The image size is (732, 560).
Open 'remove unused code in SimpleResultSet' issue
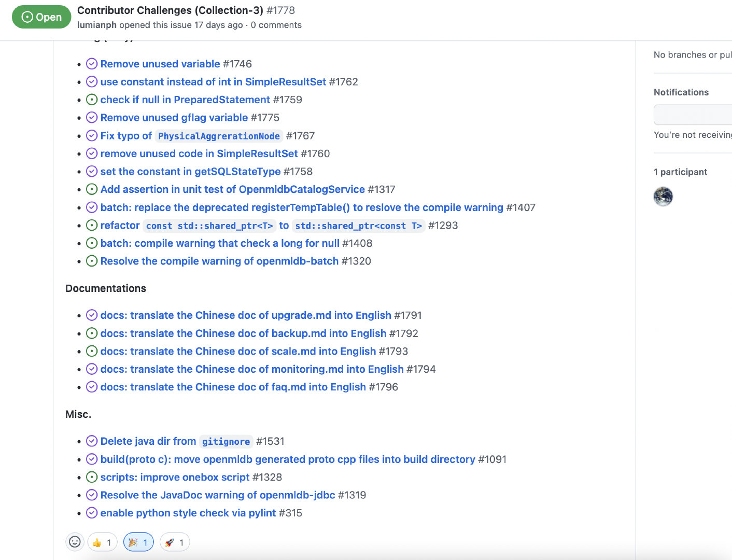[199, 153]
